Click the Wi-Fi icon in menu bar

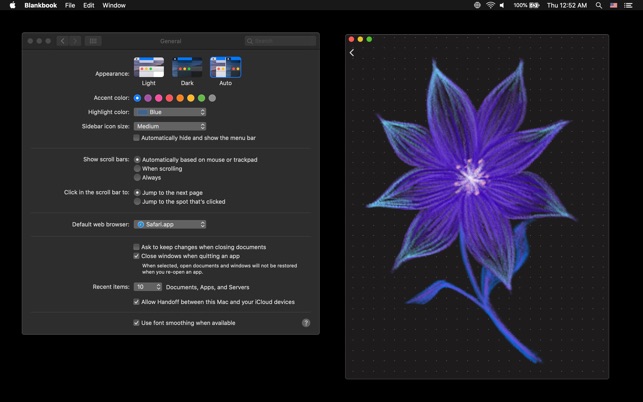[490, 5]
